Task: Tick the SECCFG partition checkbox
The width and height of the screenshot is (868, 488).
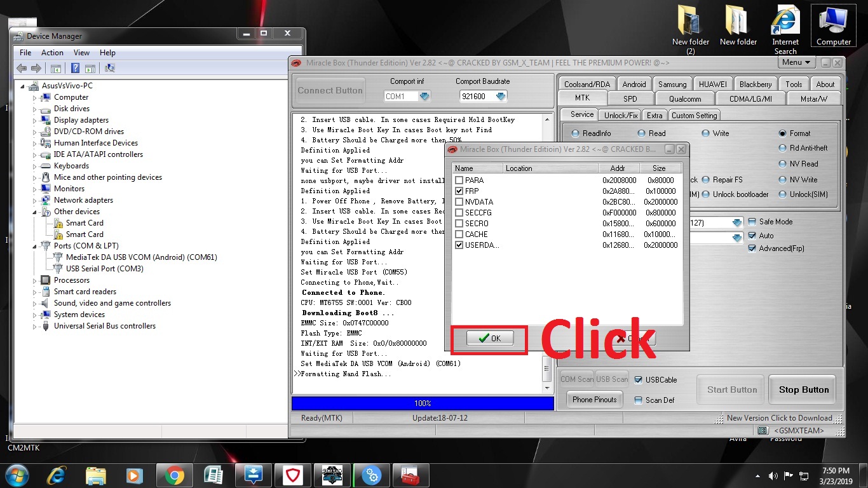Action: [x=459, y=213]
